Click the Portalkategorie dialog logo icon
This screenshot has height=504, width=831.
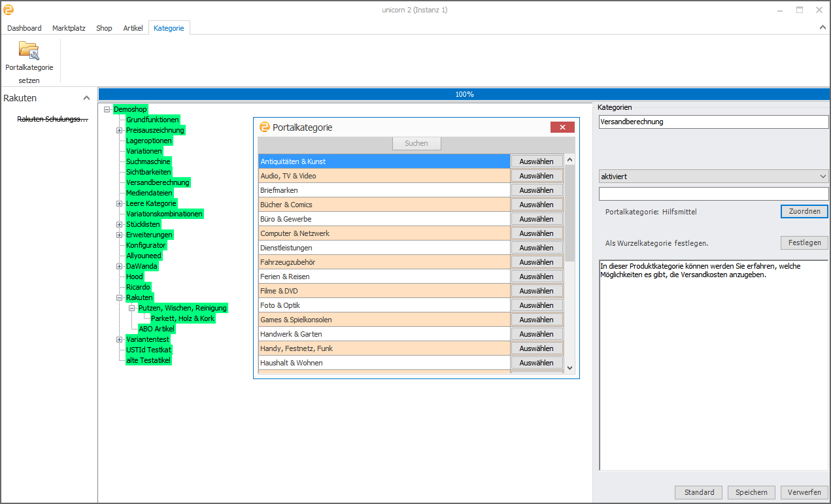(x=265, y=127)
